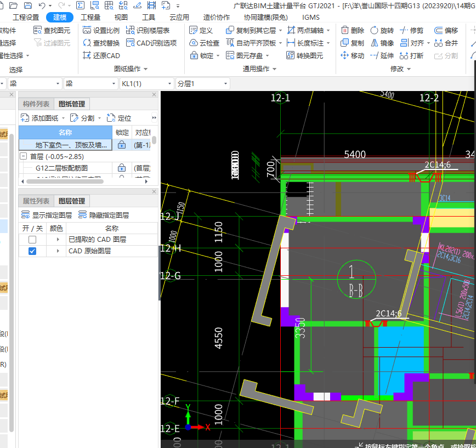Image resolution: width=476 pixels, height=448 pixels.
Task: Expand CAD 原始图层 color arrow
Action: pyautogui.click(x=58, y=251)
